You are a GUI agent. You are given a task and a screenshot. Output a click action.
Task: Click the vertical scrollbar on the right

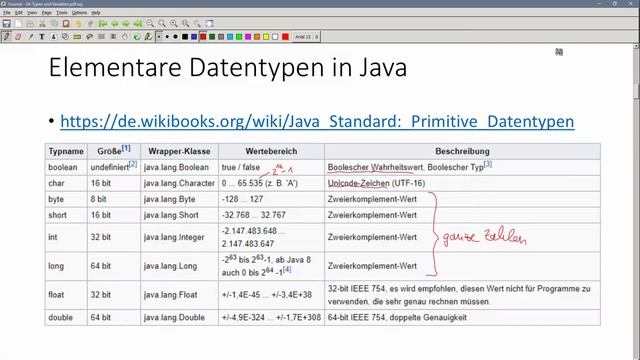pyautogui.click(x=637, y=202)
